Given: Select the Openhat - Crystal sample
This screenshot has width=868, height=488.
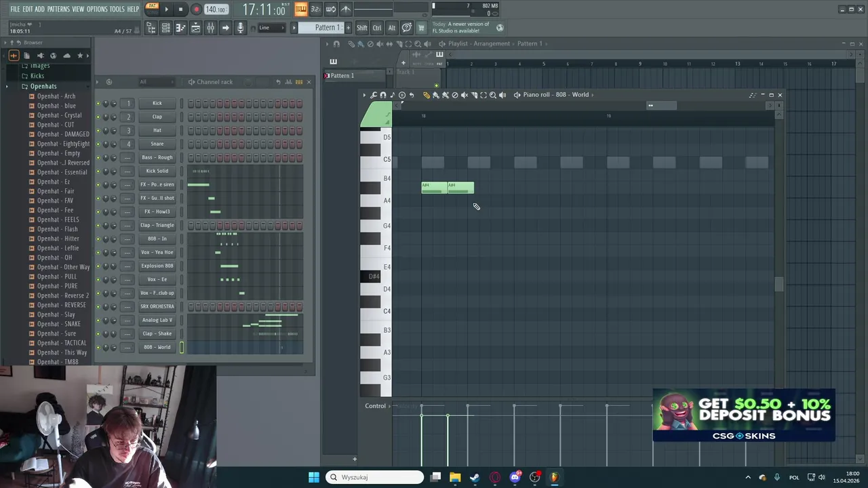Looking at the screenshot, I should (59, 115).
